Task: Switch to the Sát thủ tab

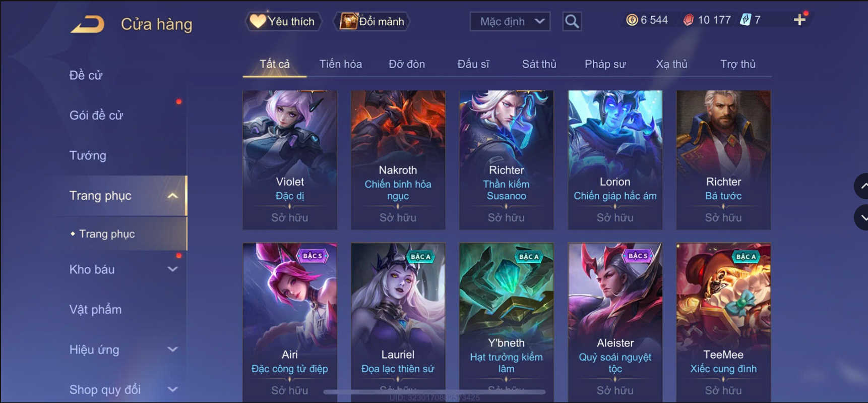Action: pyautogui.click(x=539, y=64)
